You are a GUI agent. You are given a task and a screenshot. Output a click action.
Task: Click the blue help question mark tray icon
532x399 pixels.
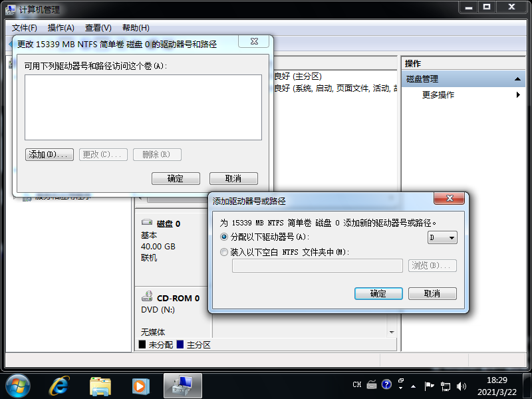pyautogui.click(x=386, y=384)
